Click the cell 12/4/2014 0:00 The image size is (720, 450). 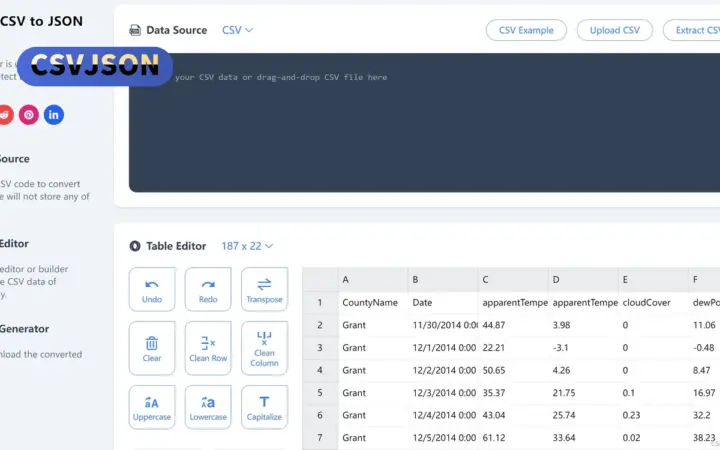click(443, 415)
